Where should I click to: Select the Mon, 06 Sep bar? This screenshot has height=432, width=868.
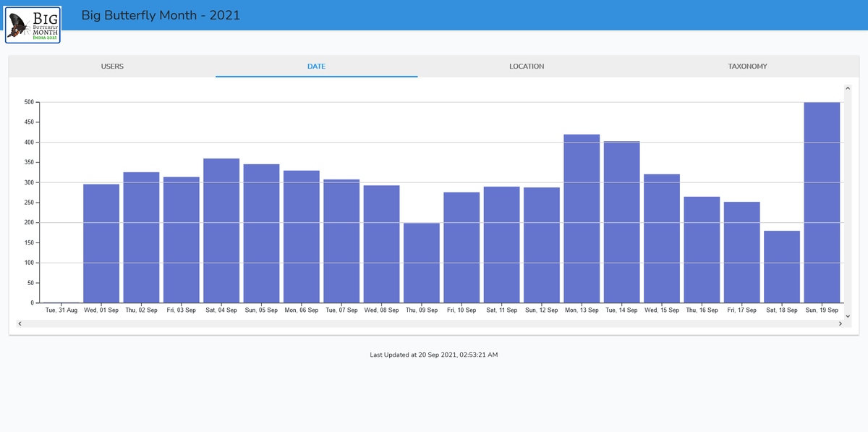click(x=302, y=237)
